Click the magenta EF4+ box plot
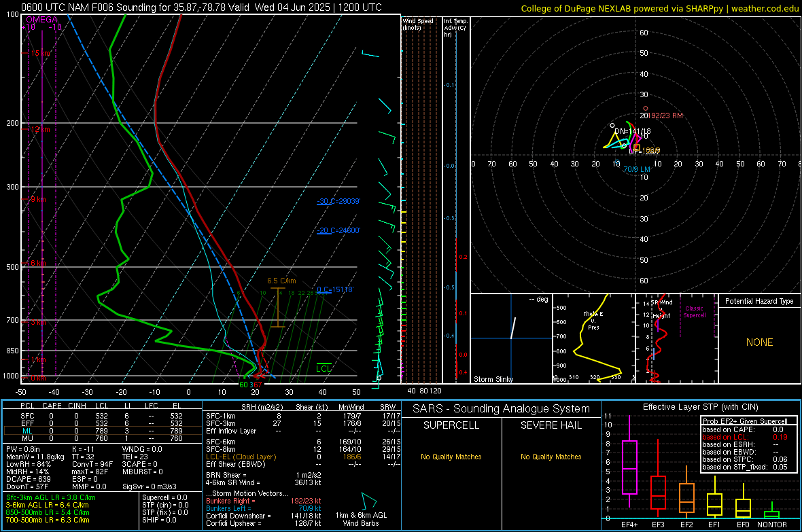The width and height of the screenshot is (802, 532). 629,467
